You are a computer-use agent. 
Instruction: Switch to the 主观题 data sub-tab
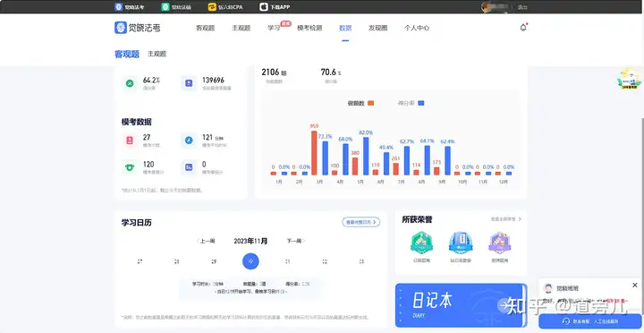click(x=157, y=54)
